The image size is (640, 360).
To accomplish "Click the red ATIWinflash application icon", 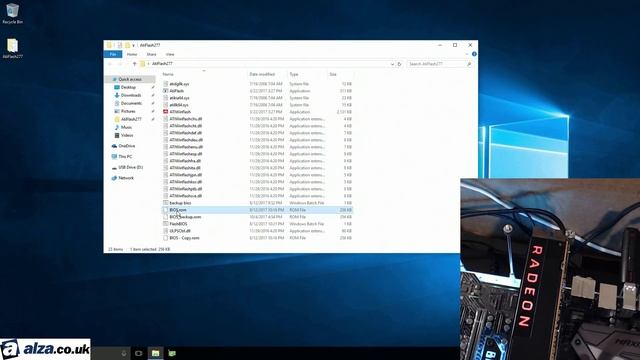I will pyautogui.click(x=165, y=112).
